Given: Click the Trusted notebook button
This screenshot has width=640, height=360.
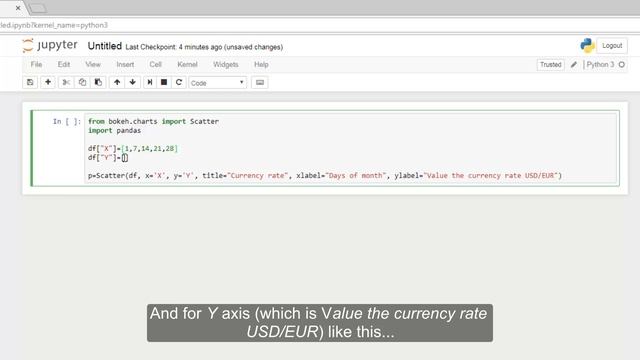Looking at the screenshot, I should tap(551, 64).
